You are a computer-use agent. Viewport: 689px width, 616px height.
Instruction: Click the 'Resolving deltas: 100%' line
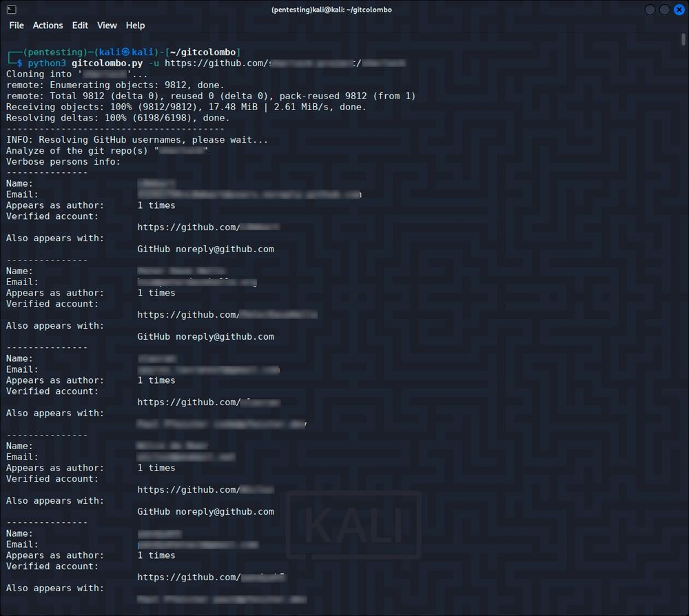tap(118, 119)
